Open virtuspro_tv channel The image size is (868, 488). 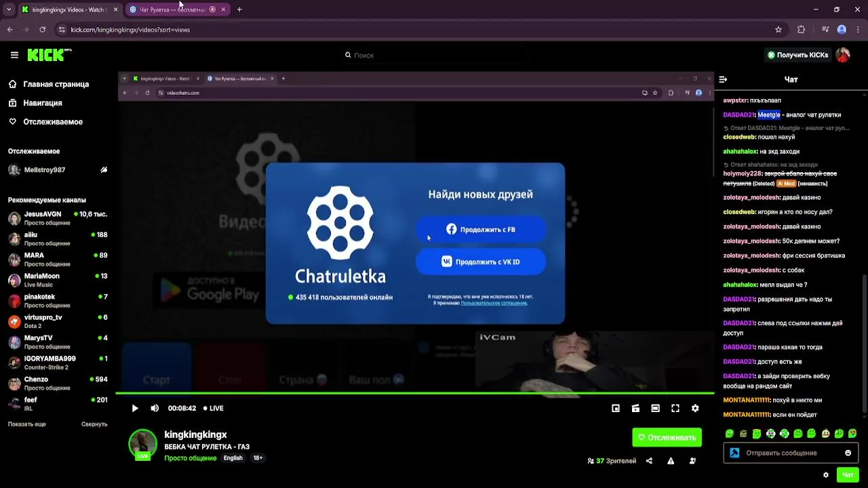pyautogui.click(x=58, y=321)
